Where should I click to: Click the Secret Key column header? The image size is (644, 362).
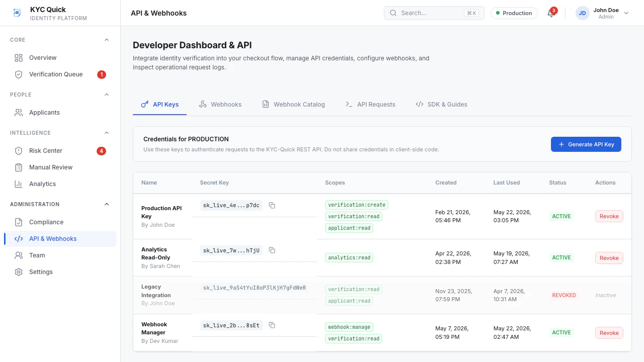(x=214, y=183)
